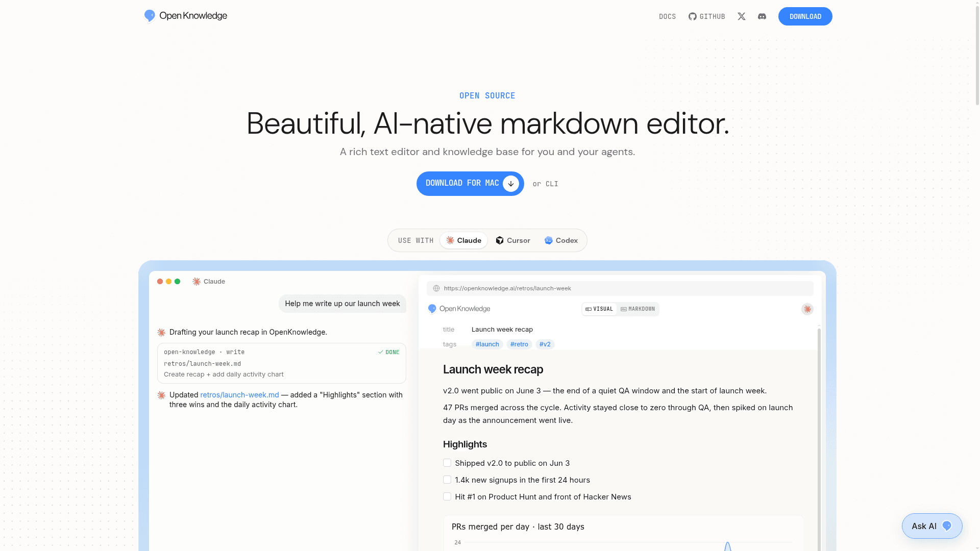Open the GitHub link in header
This screenshot has height=551, width=980.
pyautogui.click(x=707, y=16)
